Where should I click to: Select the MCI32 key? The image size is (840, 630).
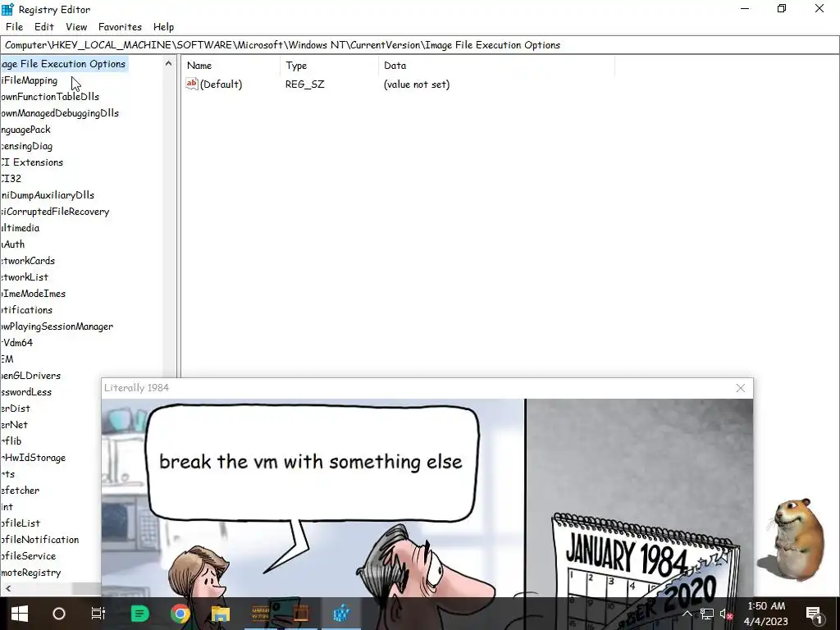click(11, 178)
